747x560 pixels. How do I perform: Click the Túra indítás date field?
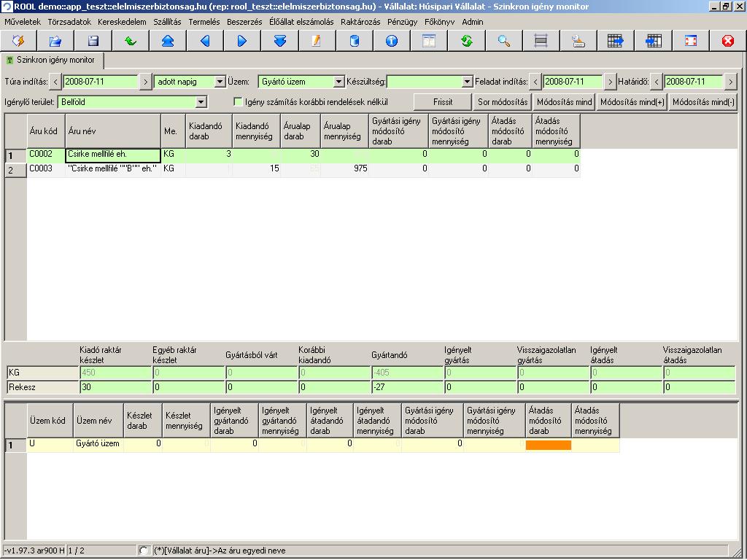coord(100,82)
